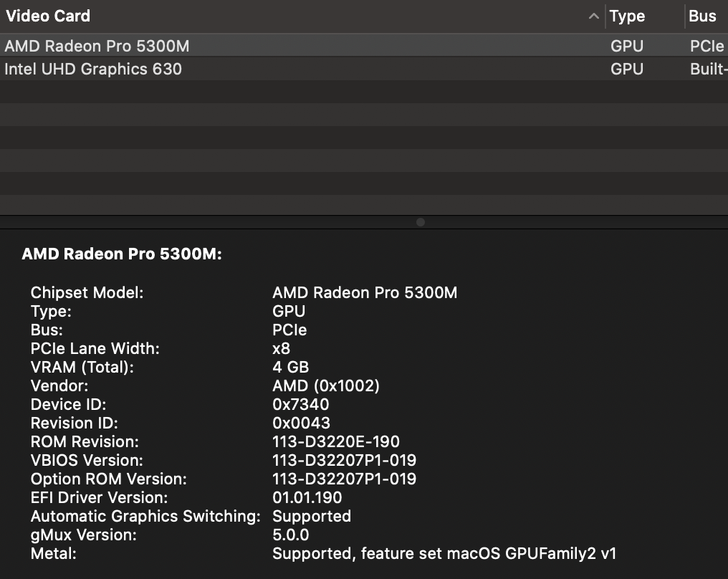Click the Chipset Model: label
728x579 pixels.
pyautogui.click(x=87, y=292)
